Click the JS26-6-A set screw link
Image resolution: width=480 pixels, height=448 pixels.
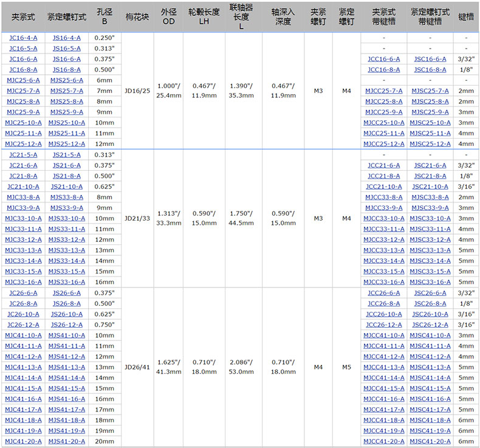pyautogui.click(x=66, y=292)
